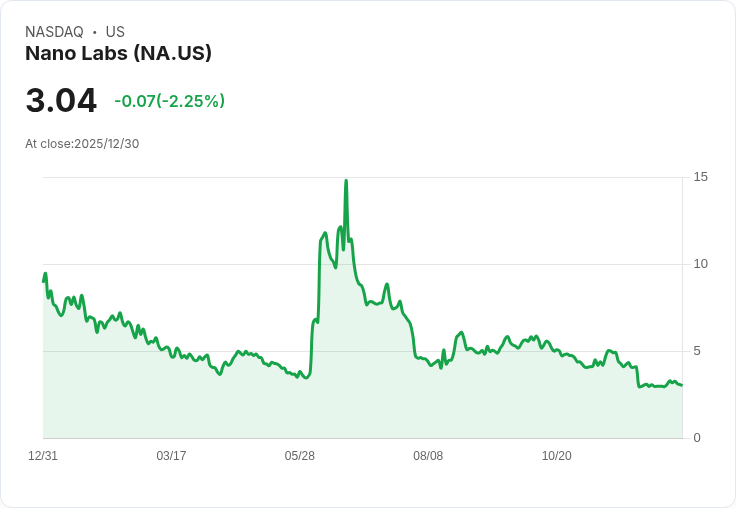Click the lowest point of the price line
Viewport: 736px width, 508px height.
click(x=640, y=386)
